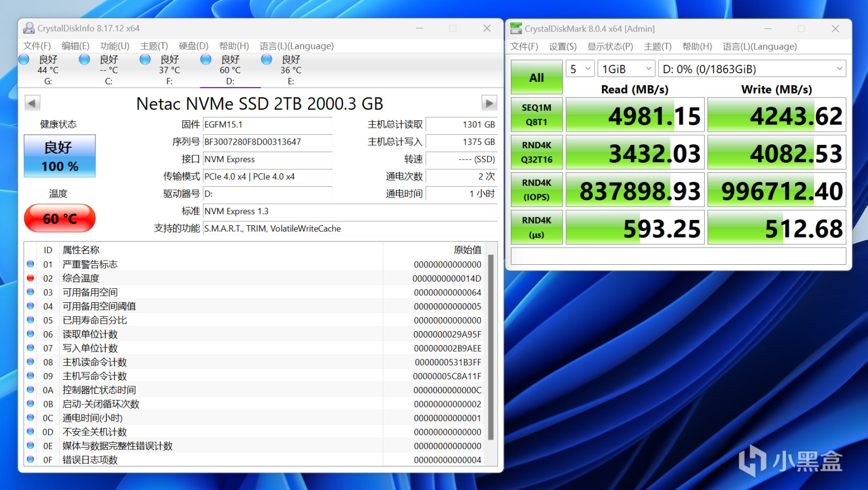The width and height of the screenshot is (868, 490).
Task: Go to the previous disk with left arrow
Action: coord(33,103)
